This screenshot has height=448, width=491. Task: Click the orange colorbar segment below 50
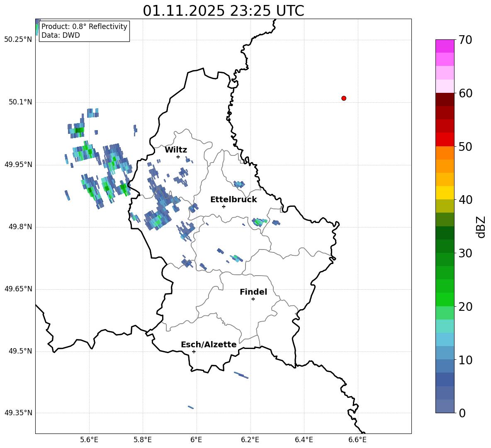pyautogui.click(x=445, y=153)
